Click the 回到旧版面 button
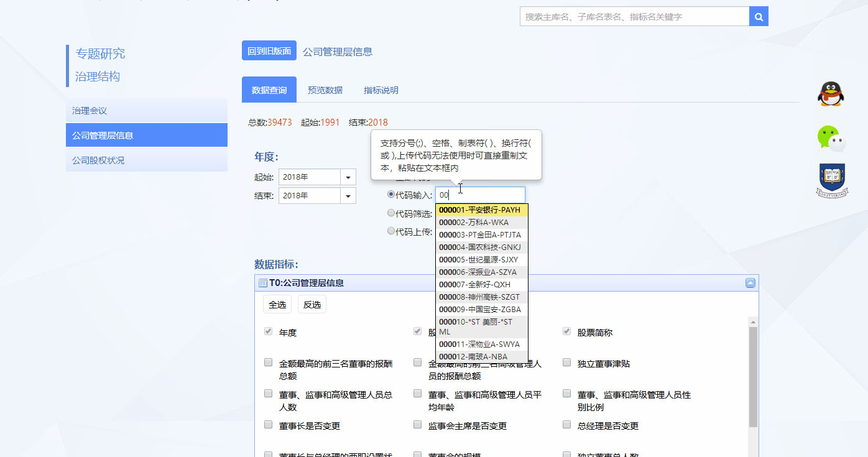This screenshot has height=457, width=868. click(x=269, y=51)
